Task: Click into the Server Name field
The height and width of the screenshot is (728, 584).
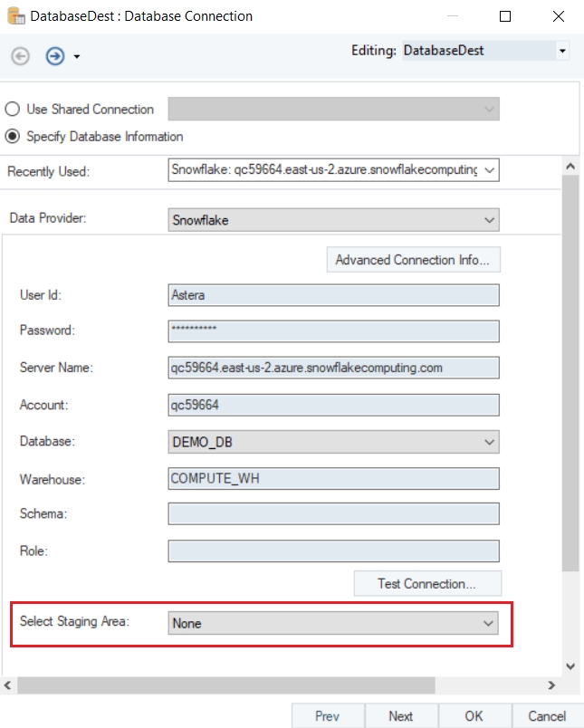Action: [x=334, y=368]
